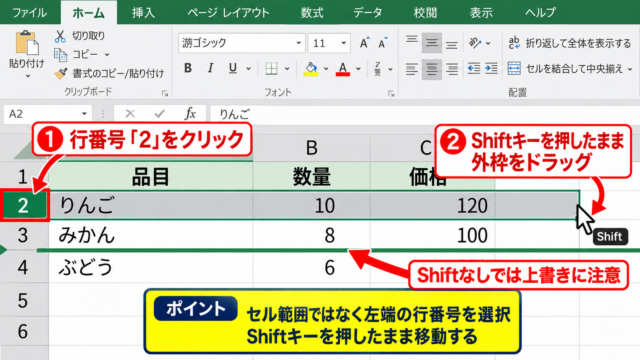
Task: Open the font name dropdown 游ゴシック
Action: (x=299, y=43)
